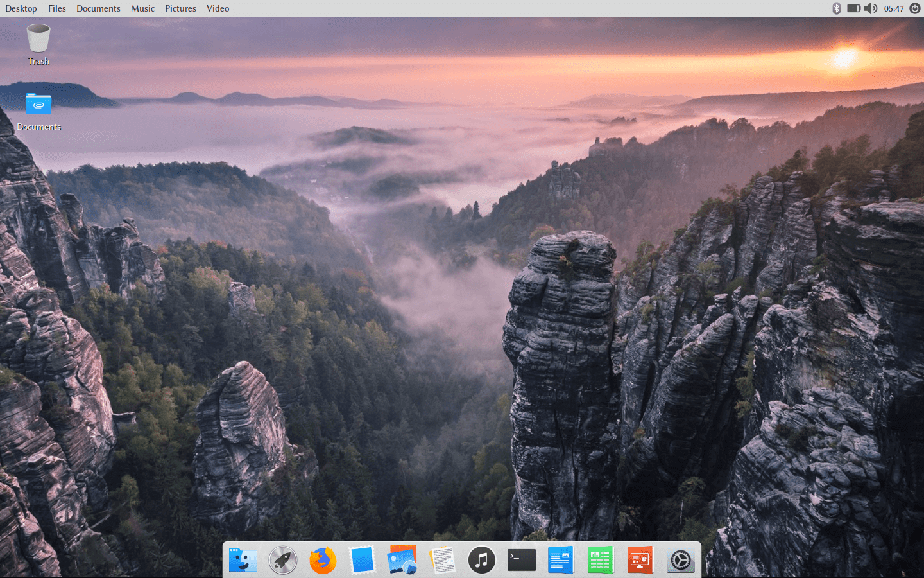Open Firefox from the dock
Screen dimensions: 924x578
pyautogui.click(x=323, y=560)
